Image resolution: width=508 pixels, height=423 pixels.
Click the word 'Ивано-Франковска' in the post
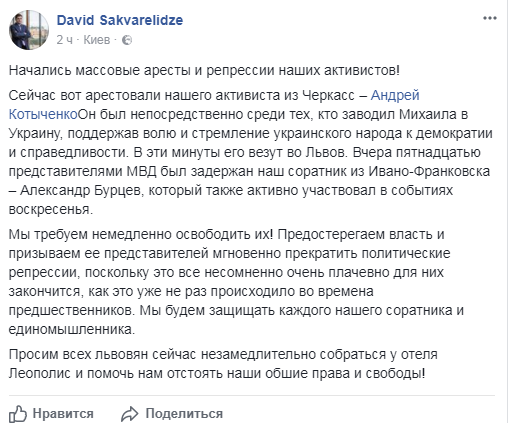(429, 171)
